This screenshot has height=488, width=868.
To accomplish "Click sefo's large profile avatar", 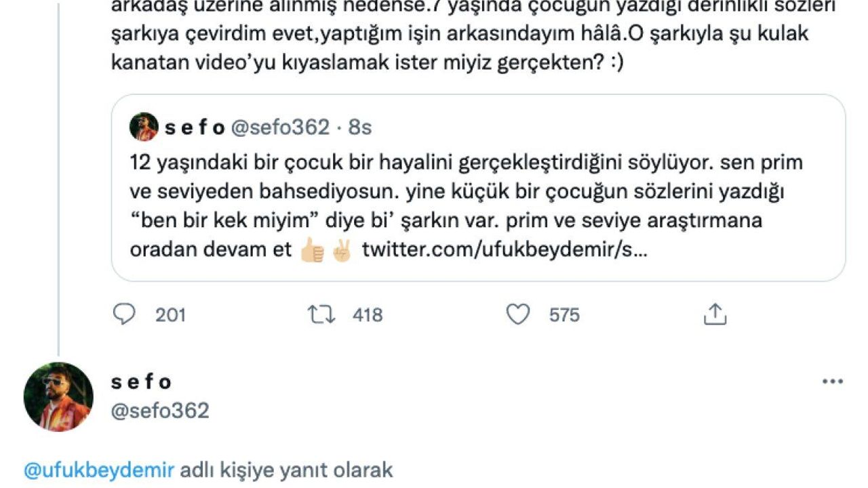I will click(x=58, y=396).
